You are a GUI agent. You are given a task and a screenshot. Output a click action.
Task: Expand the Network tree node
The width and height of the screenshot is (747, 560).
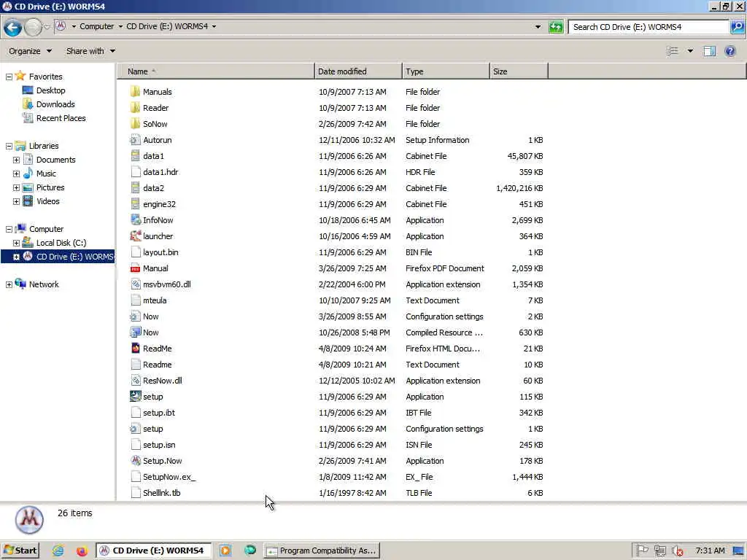point(9,285)
